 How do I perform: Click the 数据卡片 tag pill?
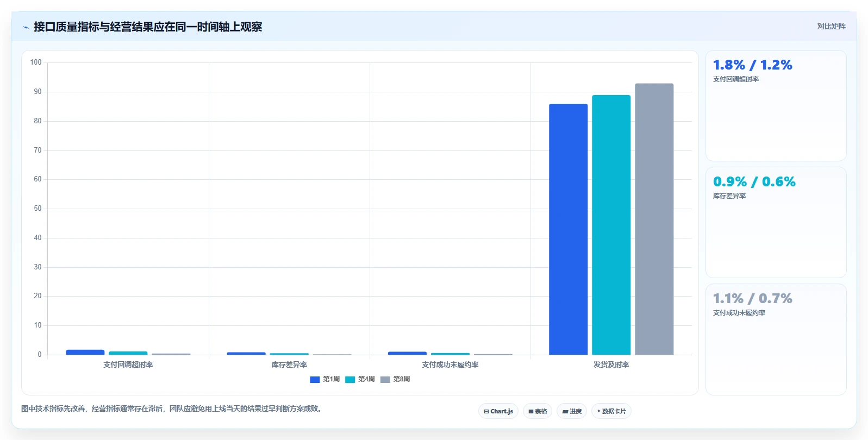pos(611,411)
